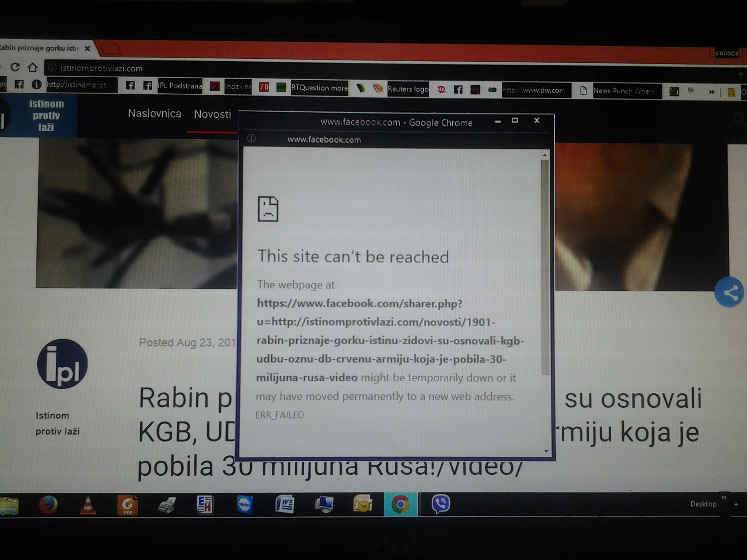Open the orange PDF reader taskbar icon
This screenshot has height=560, width=747.
pos(127,505)
